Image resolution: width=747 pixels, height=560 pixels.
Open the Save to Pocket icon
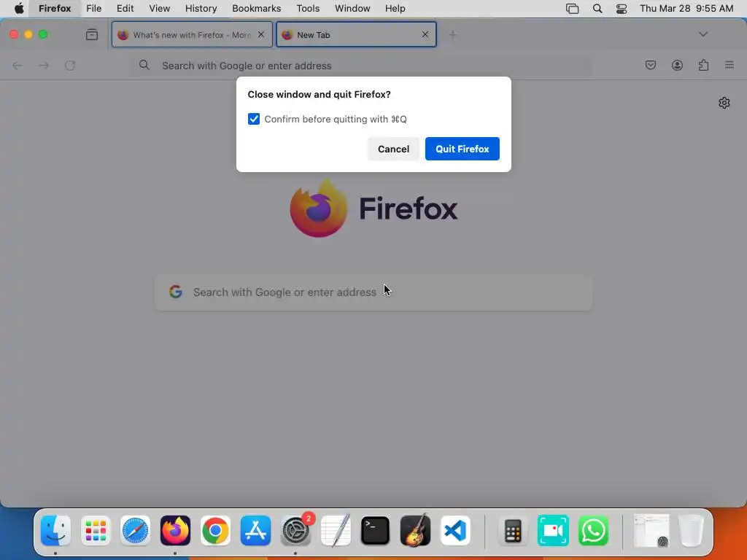(x=650, y=65)
